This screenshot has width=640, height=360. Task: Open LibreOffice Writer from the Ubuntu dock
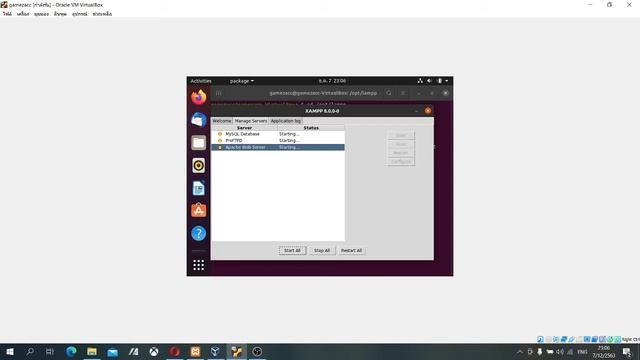click(199, 188)
